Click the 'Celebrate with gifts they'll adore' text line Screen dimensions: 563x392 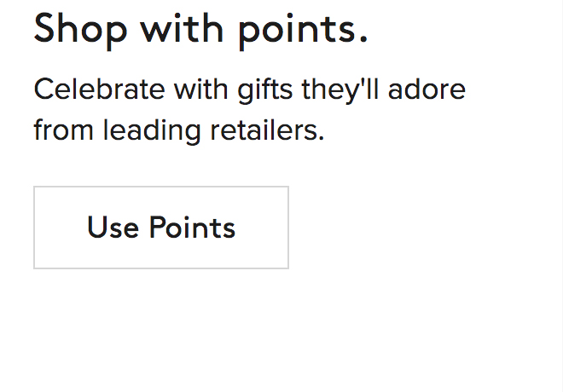[249, 89]
